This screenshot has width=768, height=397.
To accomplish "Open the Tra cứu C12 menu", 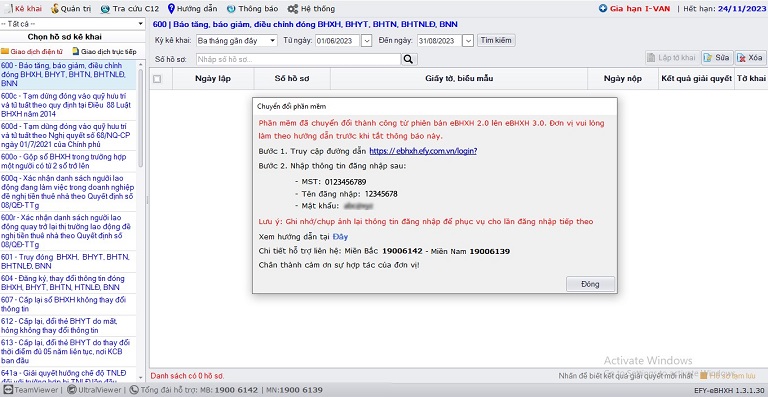I will coord(129,8).
